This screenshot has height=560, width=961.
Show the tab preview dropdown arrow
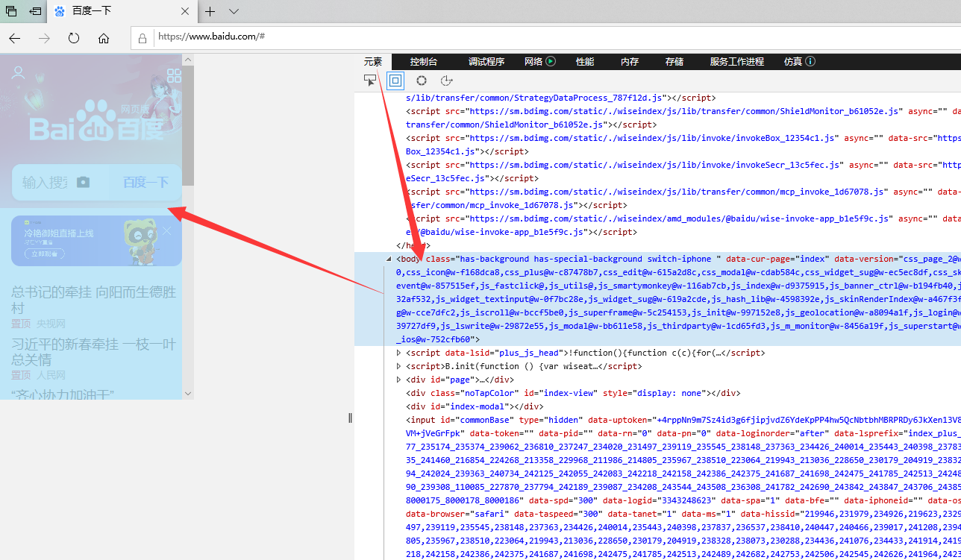[234, 11]
